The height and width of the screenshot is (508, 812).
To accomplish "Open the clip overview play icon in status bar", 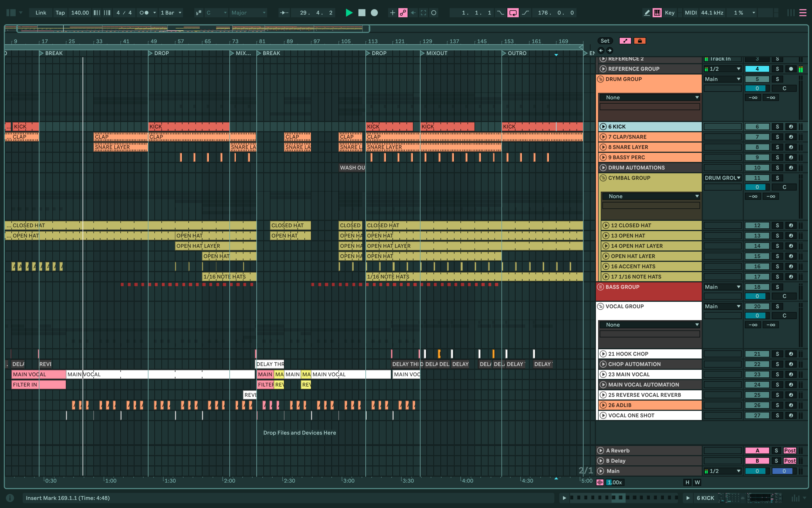I will click(x=564, y=498).
